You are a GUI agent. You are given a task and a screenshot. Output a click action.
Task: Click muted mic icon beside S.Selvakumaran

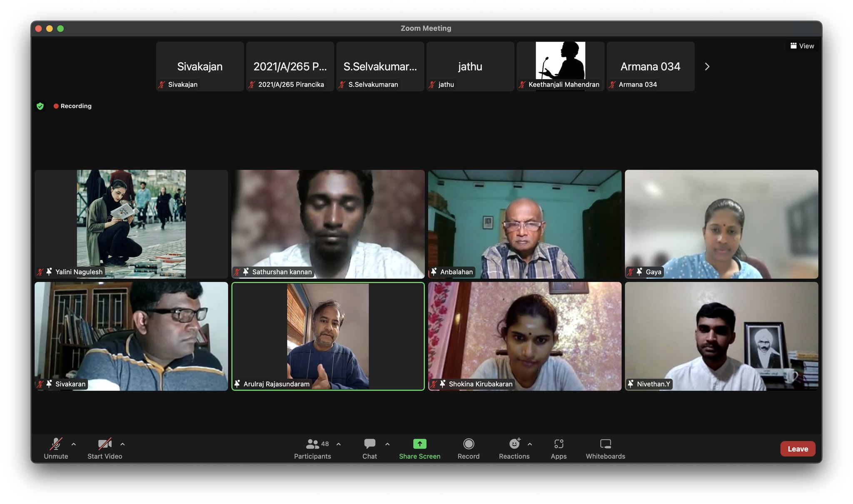(342, 85)
